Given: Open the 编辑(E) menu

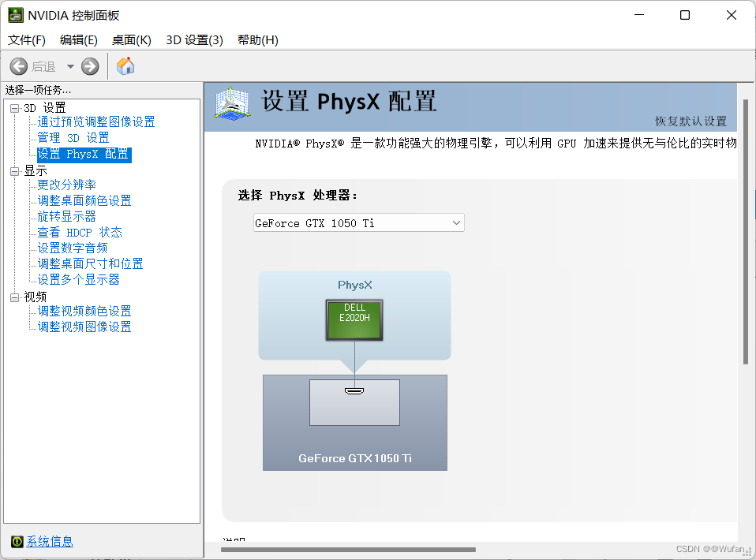Looking at the screenshot, I should pyautogui.click(x=79, y=40).
